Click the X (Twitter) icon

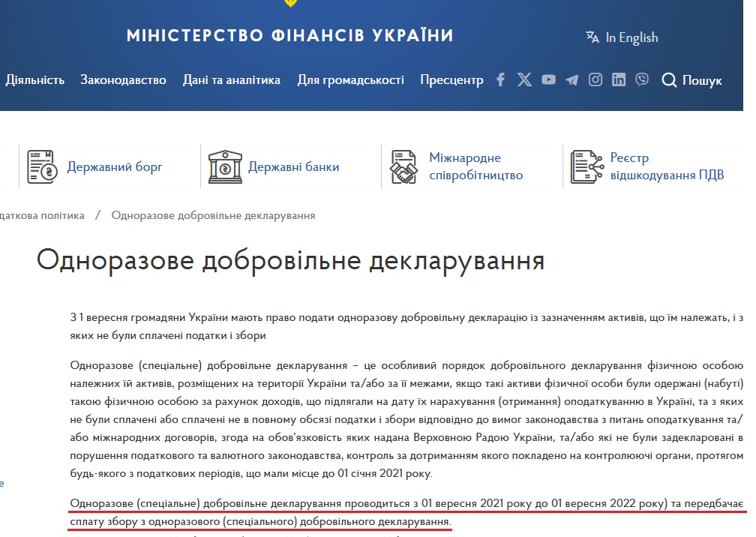coord(524,79)
